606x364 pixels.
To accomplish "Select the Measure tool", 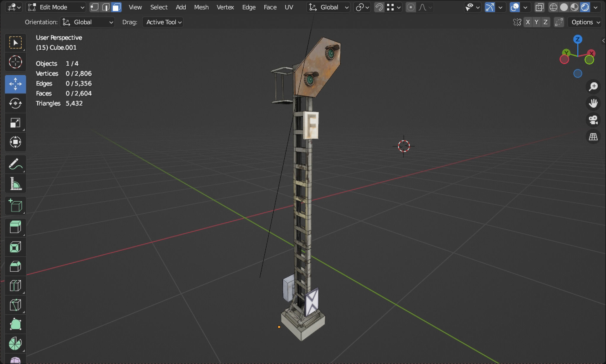I will coord(15,184).
